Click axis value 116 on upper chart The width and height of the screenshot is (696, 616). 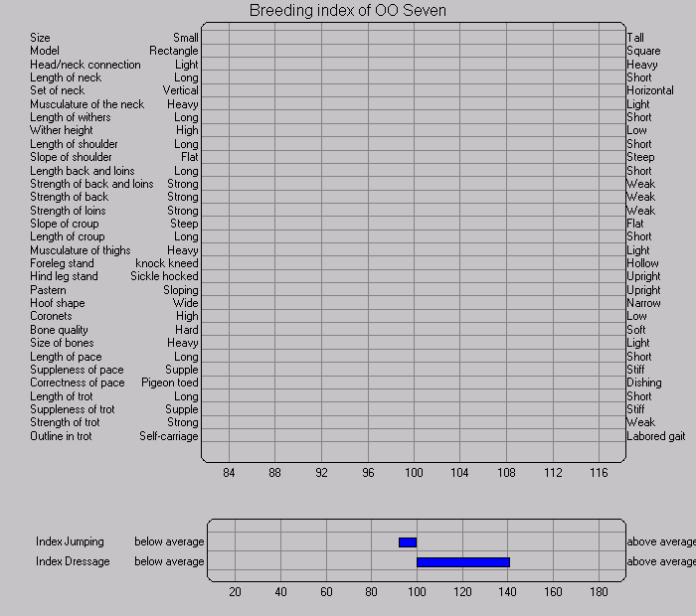(x=599, y=473)
